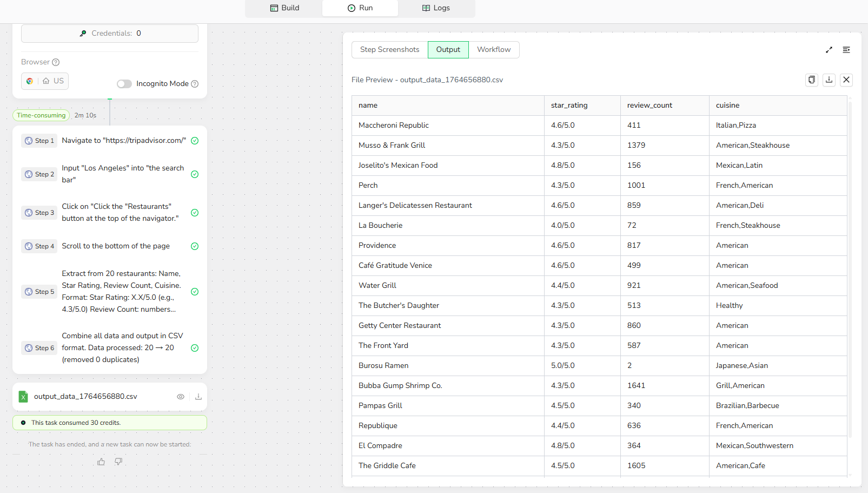Click the Step 1 completion checkmark

click(x=195, y=140)
